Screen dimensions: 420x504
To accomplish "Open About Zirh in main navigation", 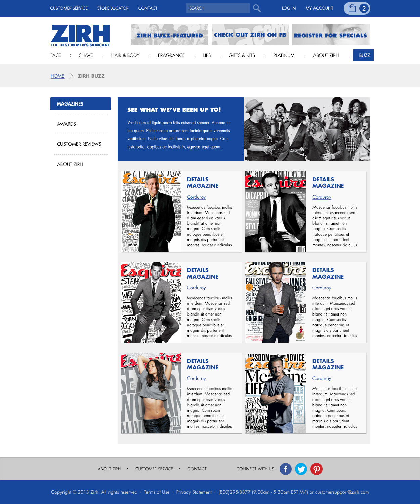I will click(x=326, y=55).
